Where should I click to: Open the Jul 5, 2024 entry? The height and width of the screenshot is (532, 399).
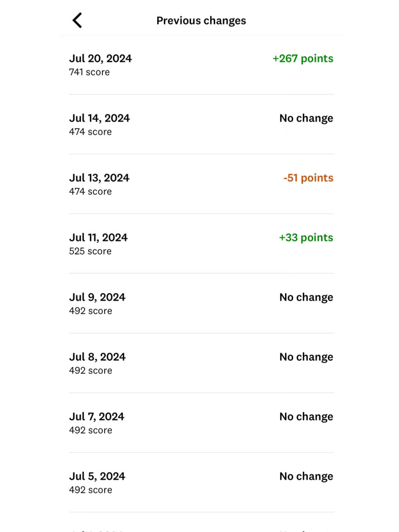tap(201, 482)
